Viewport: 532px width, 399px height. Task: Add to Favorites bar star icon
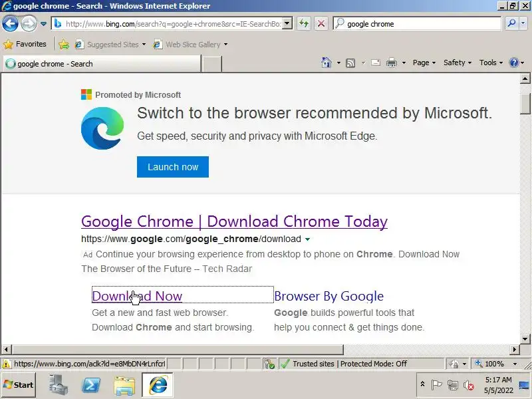(64, 45)
